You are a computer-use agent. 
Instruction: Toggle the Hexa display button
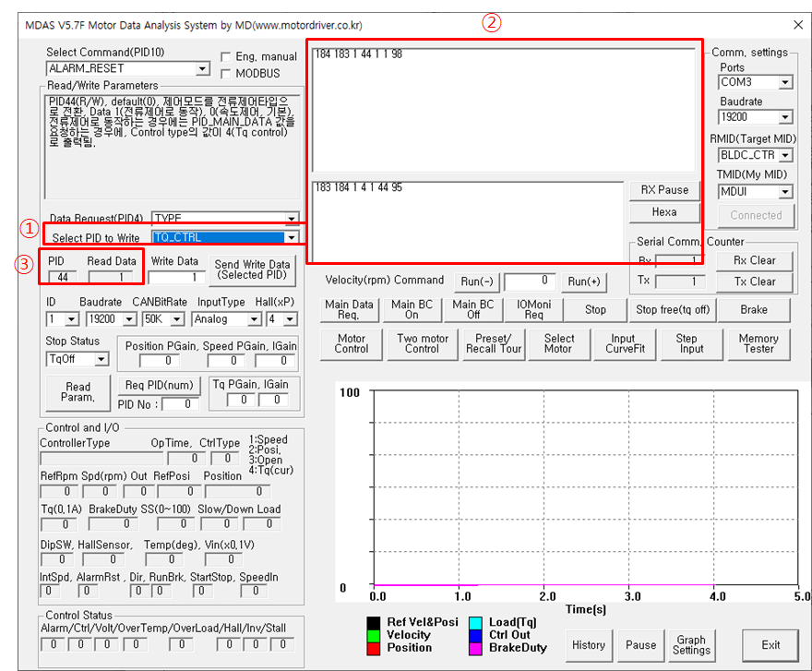pyautogui.click(x=664, y=212)
